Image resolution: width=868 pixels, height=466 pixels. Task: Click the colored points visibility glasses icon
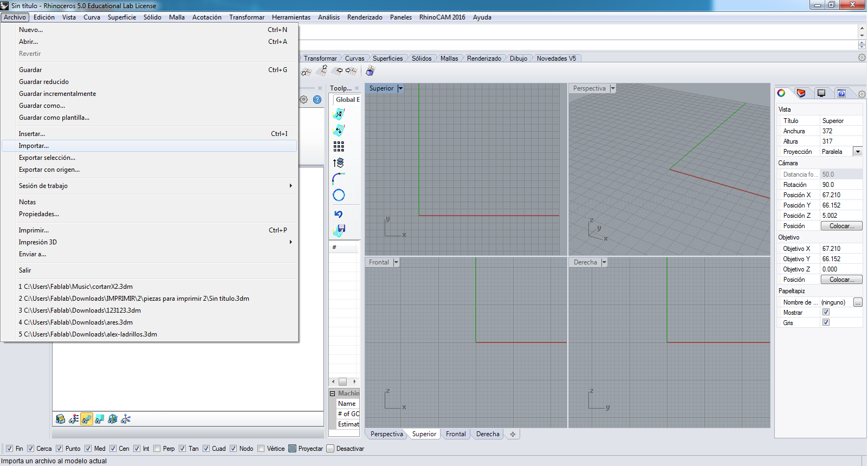74,419
